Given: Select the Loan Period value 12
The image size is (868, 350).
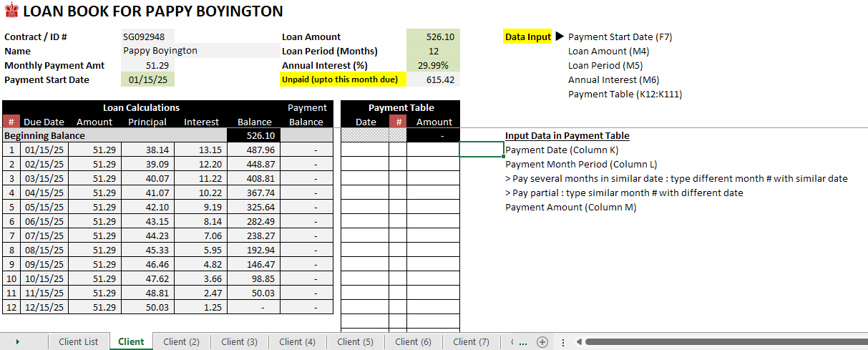Looking at the screenshot, I should [x=433, y=51].
